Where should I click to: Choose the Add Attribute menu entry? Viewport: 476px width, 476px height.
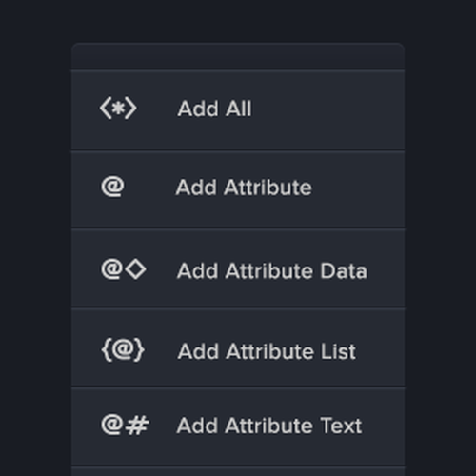point(238,189)
